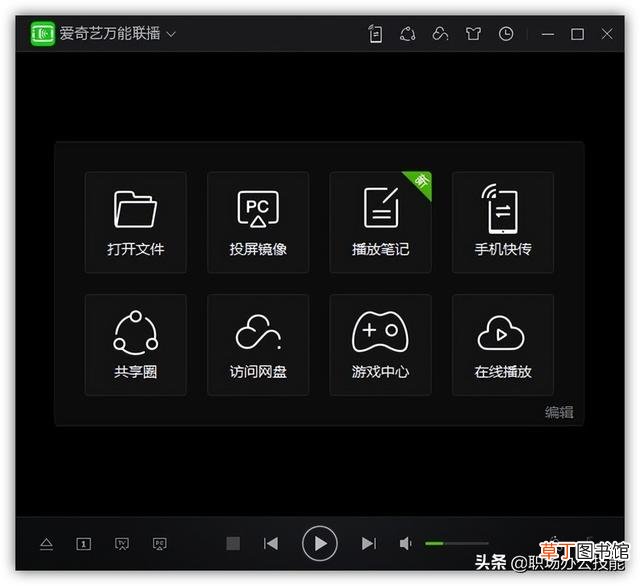
Task: Open the 在线播放 online playback tile
Action: click(503, 344)
